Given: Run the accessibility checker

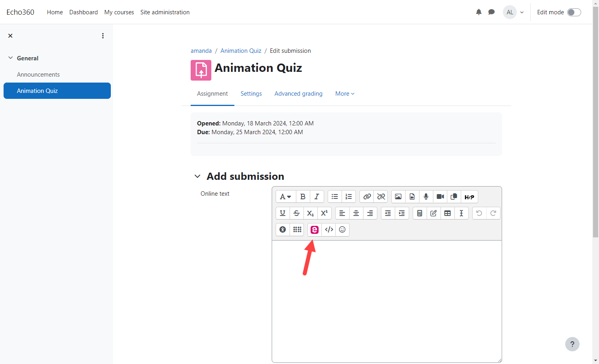Looking at the screenshot, I should [282, 229].
